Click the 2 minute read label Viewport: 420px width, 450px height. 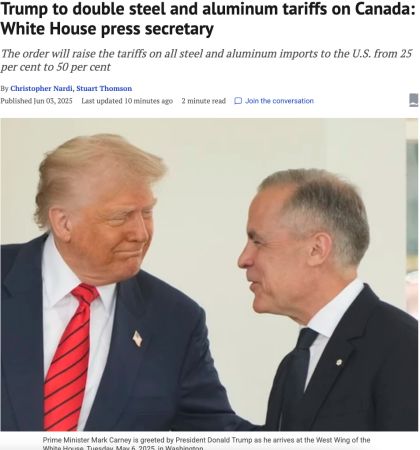(x=204, y=101)
